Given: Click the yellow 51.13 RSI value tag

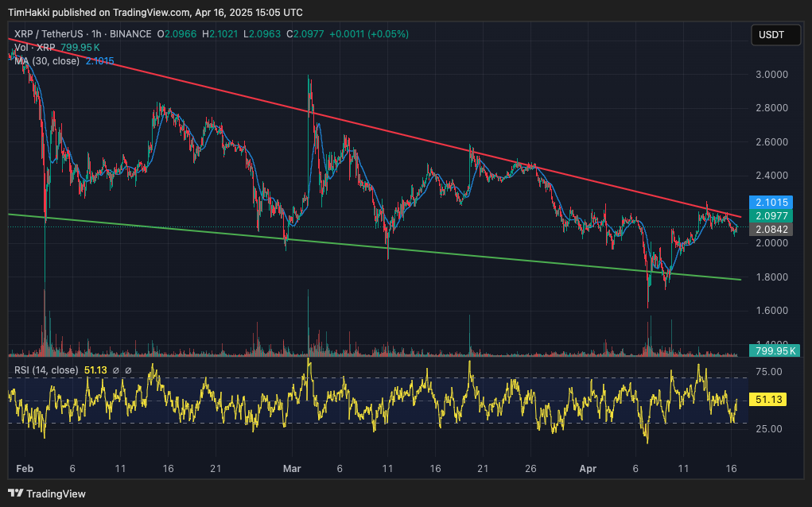Looking at the screenshot, I should pyautogui.click(x=769, y=401).
